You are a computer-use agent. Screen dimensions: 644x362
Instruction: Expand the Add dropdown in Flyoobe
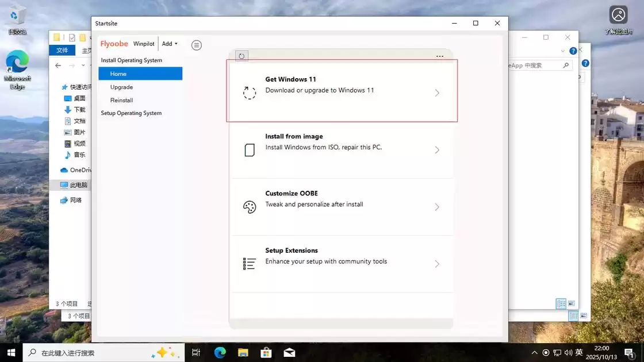pos(168,44)
